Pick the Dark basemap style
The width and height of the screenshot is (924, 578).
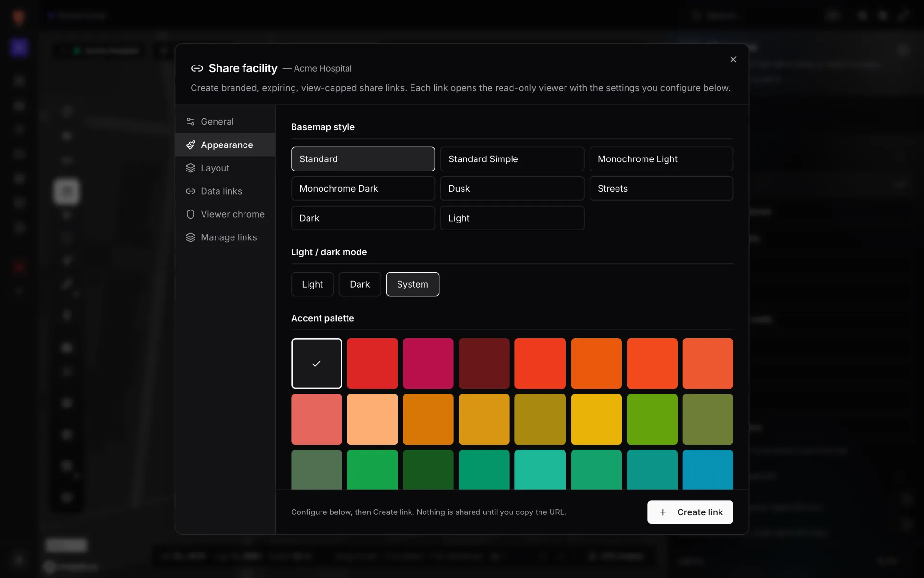click(x=363, y=218)
